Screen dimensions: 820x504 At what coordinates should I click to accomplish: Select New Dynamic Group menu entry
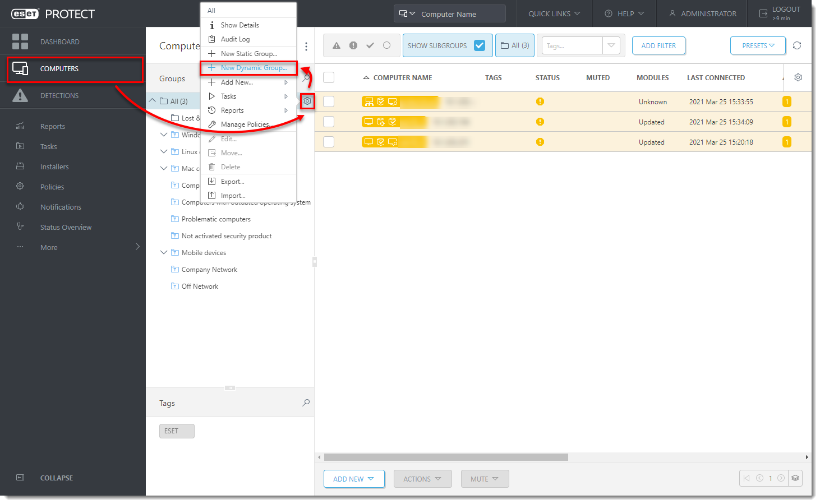tap(248, 68)
